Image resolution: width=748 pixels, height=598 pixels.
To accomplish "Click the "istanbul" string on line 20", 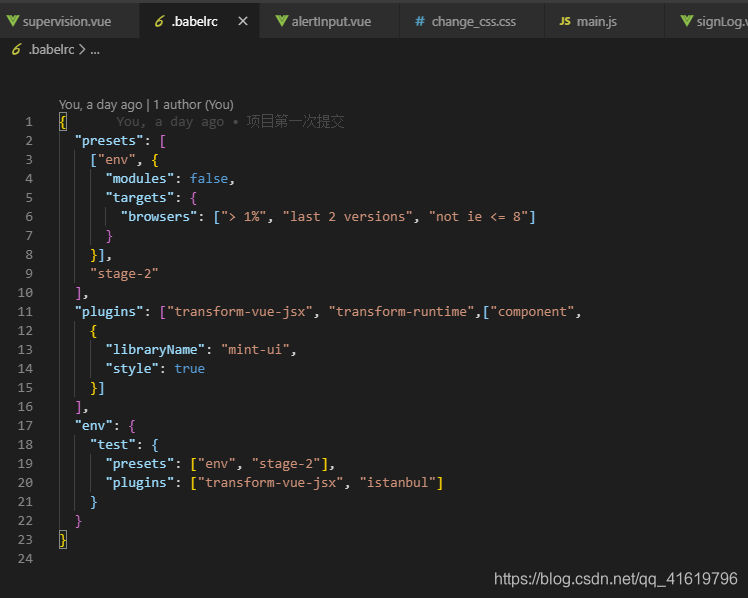I will click(x=397, y=483).
